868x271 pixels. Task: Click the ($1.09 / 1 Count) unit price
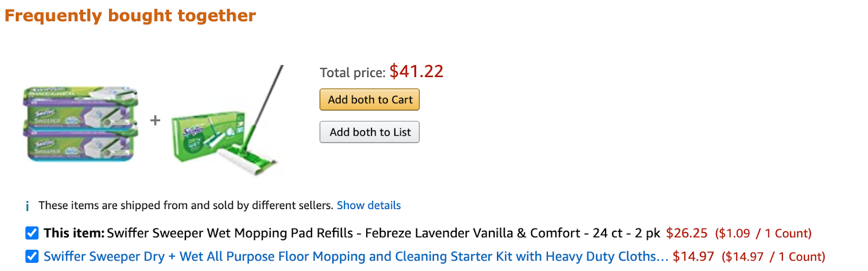(763, 234)
